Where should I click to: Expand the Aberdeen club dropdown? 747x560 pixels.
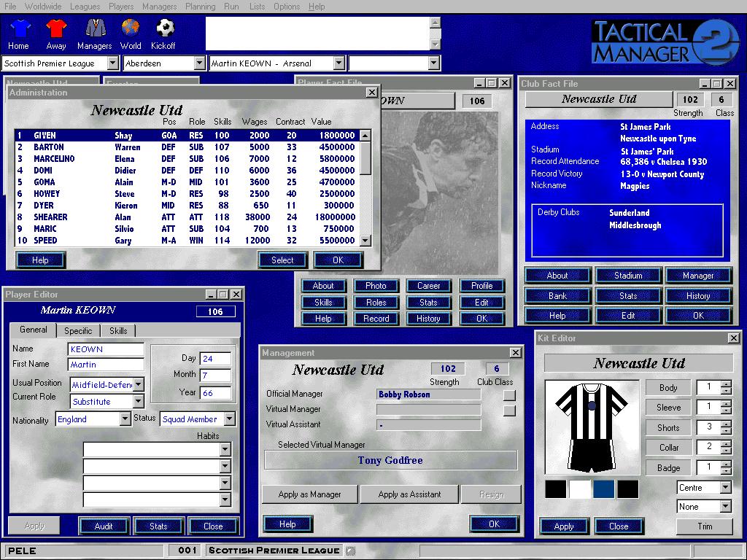[200, 63]
